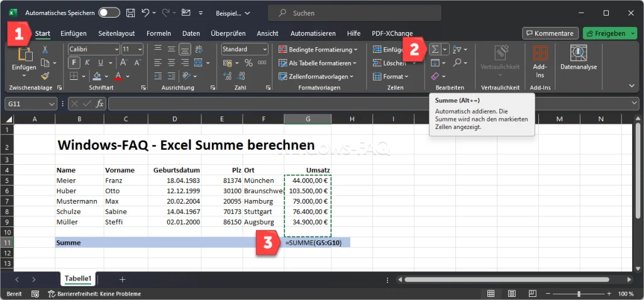The height and width of the screenshot is (300, 644).
Task: Open the Add-Ins button
Action: point(540,62)
